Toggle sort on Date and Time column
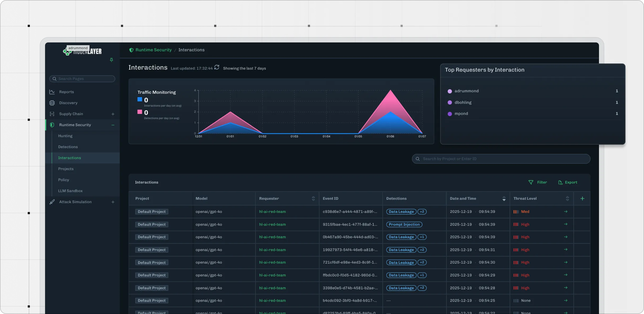Screen dimensions: 644x314 tap(504, 199)
